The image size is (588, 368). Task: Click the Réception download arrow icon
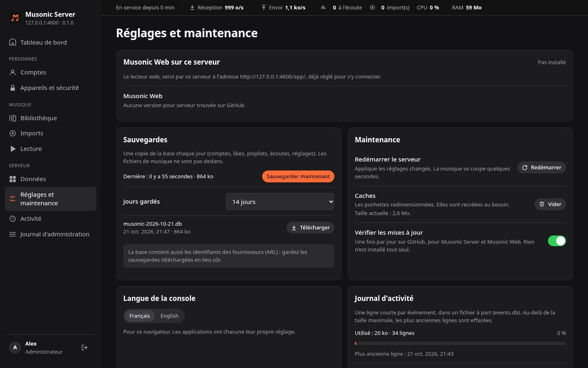tap(192, 7)
